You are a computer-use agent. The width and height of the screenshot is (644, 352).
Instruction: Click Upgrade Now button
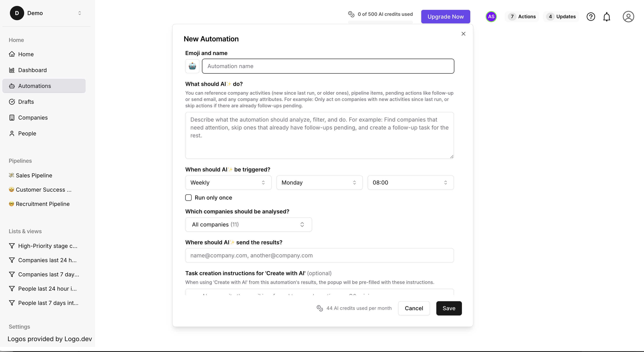445,17
